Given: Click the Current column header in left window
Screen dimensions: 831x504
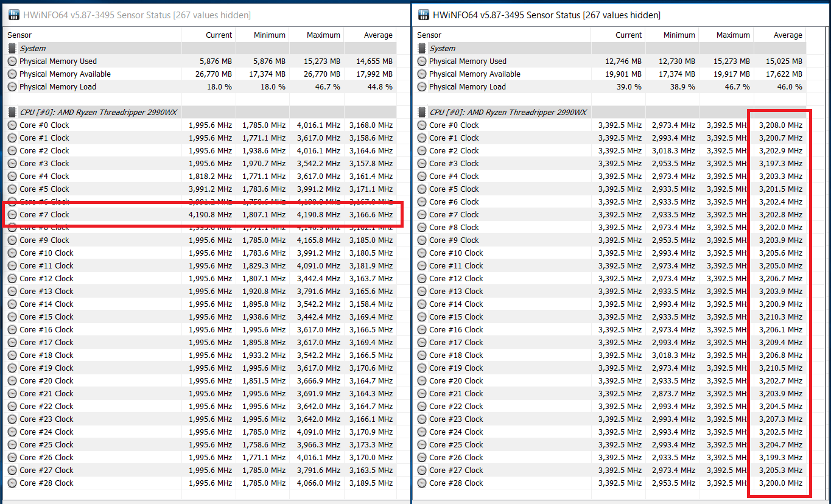Looking at the screenshot, I should [x=208, y=35].
